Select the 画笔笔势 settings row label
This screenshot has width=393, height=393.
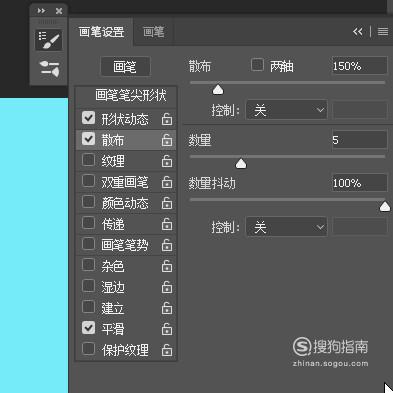coord(125,245)
